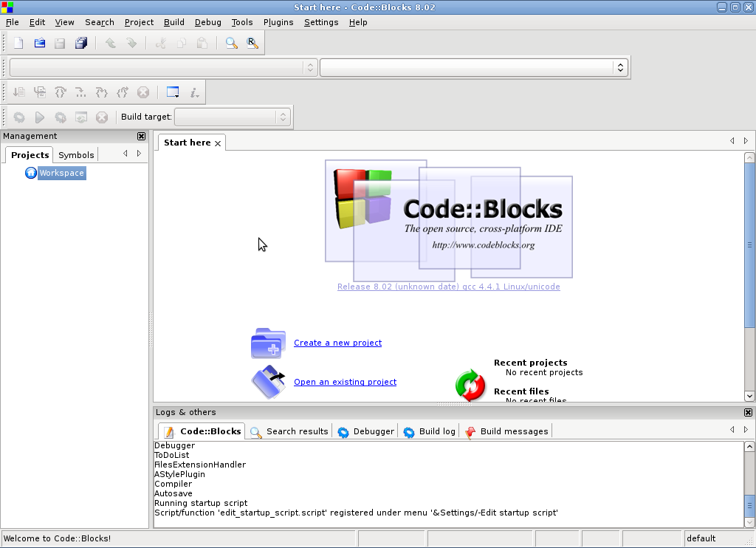
Task: Click the Replace magnifier icon
Action: 252,44
